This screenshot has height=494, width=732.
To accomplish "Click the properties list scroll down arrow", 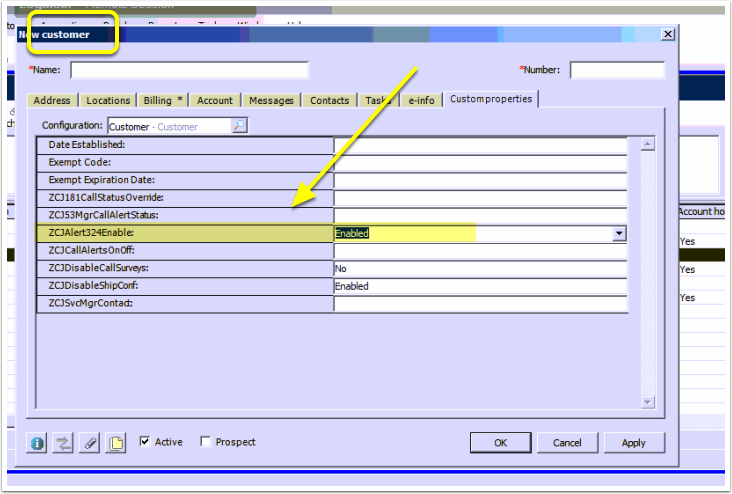I will click(648, 402).
